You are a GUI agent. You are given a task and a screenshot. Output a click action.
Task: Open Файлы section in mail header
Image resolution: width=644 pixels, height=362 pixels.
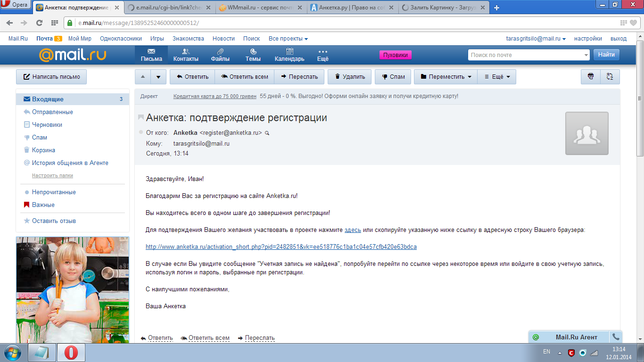[220, 55]
